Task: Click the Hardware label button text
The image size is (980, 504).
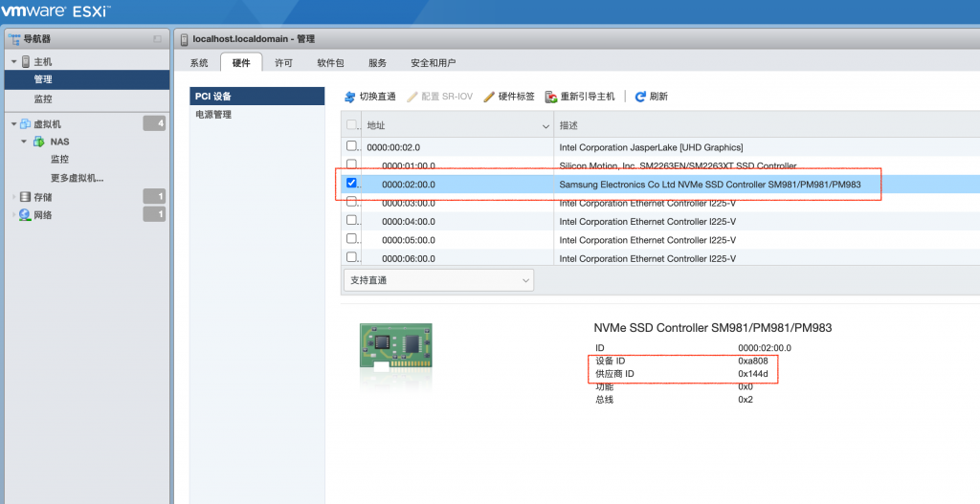Action: click(516, 97)
